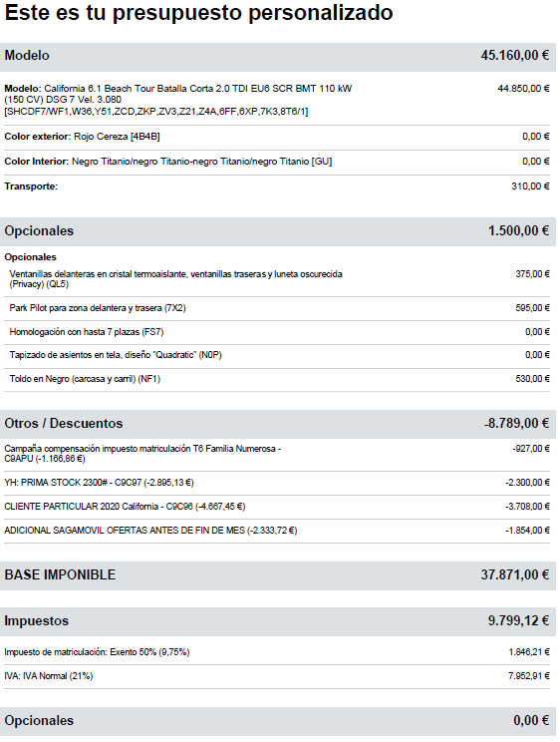Select Homologación con hasta 7 plazas row
The image size is (560, 742).
pyautogui.click(x=277, y=332)
